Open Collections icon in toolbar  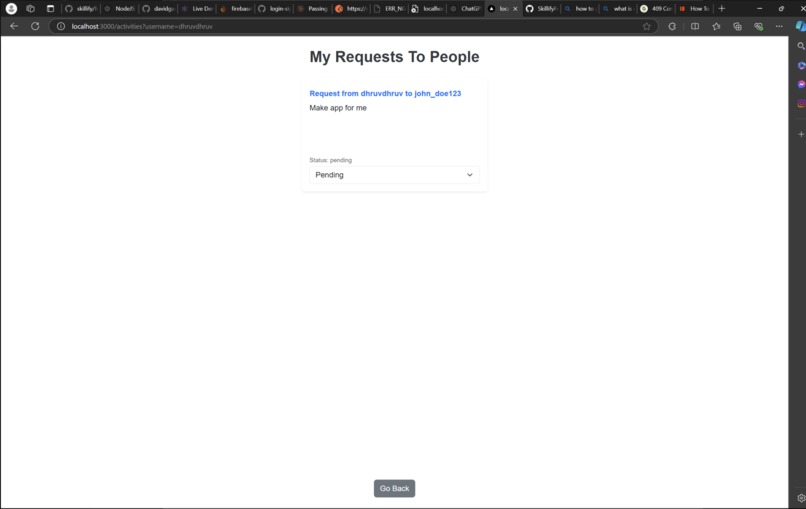pos(737,26)
